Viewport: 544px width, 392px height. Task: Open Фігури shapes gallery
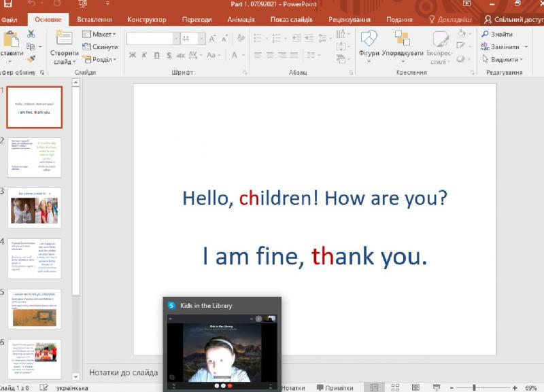pyautogui.click(x=369, y=47)
